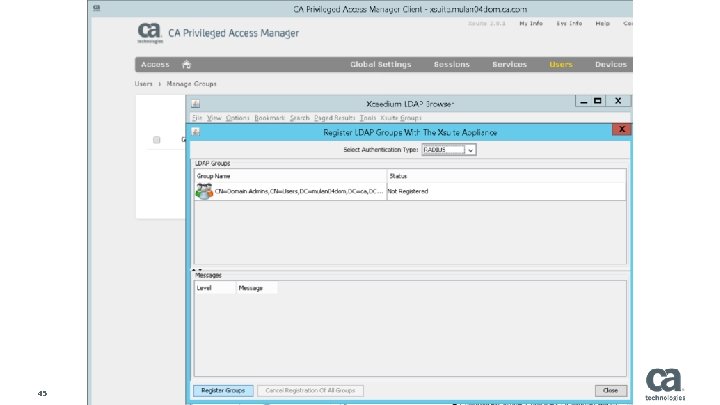Viewport: 720px width, 405px height.
Task: Click the Manage Groups breadcrumb
Action: click(x=191, y=84)
